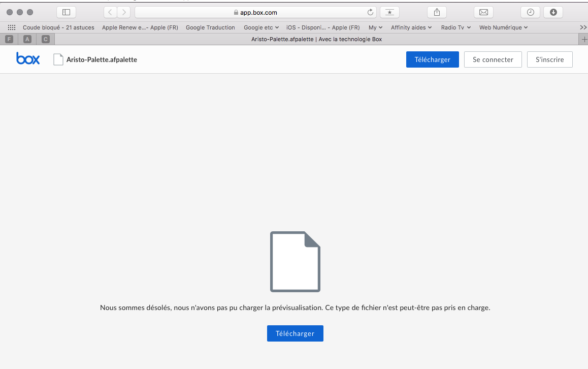Open bookmark iOS - Disponi... - Apple (FR)
Image resolution: width=588 pixels, height=369 pixels.
(x=323, y=27)
